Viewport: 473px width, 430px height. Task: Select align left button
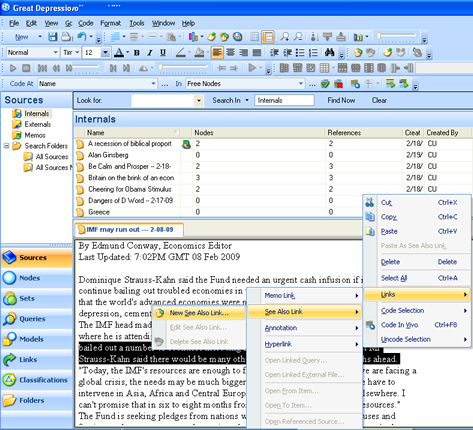(x=217, y=53)
